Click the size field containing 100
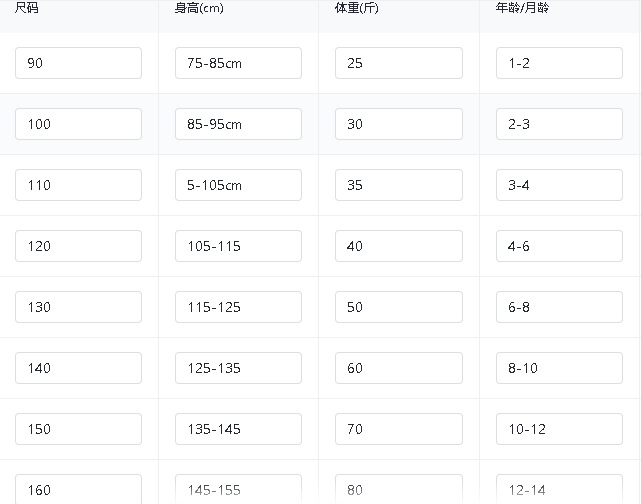 pos(78,124)
